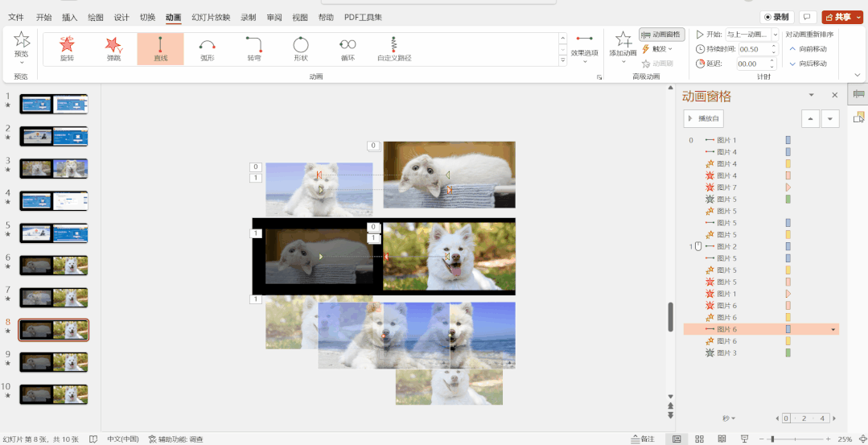Open the 动画 group dialog launcher

pos(599,77)
